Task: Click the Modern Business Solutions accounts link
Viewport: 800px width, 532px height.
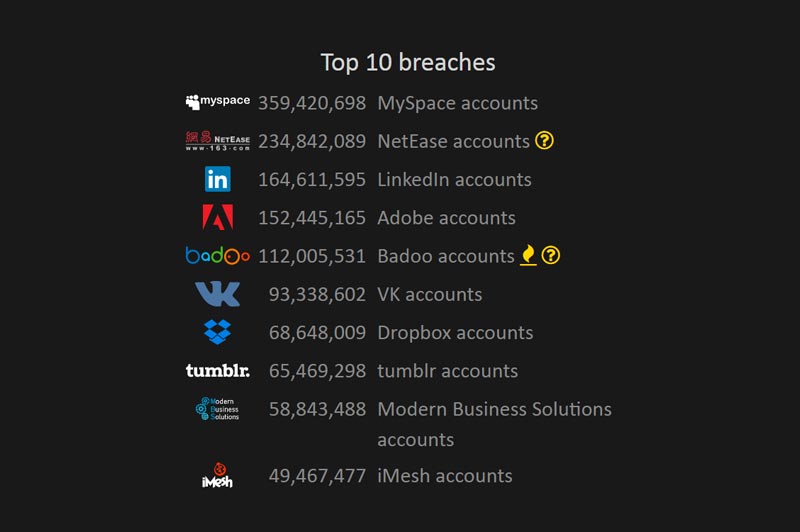Action: [x=494, y=424]
